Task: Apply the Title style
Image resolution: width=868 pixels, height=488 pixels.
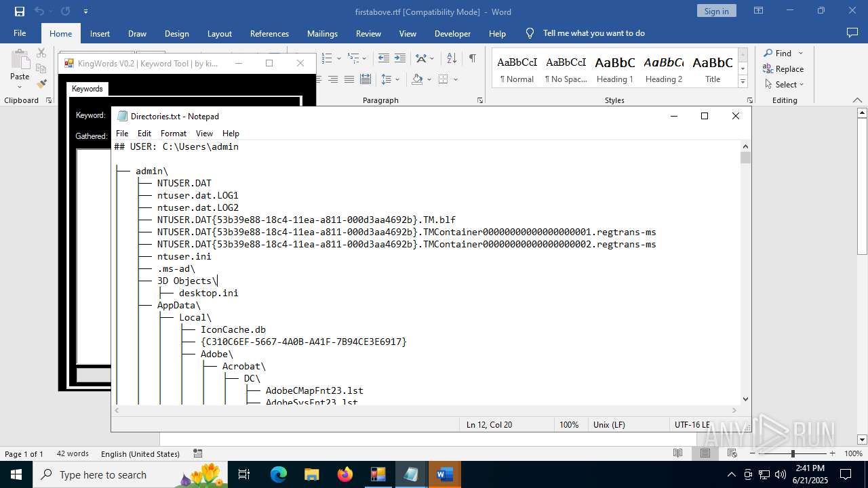Action: (713, 69)
